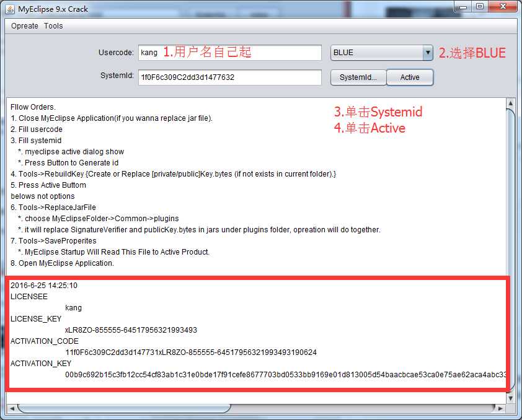Image resolution: width=522 pixels, height=420 pixels.
Task: Maximize the MyEclipse 9.x Crack window
Action: coord(480,7)
